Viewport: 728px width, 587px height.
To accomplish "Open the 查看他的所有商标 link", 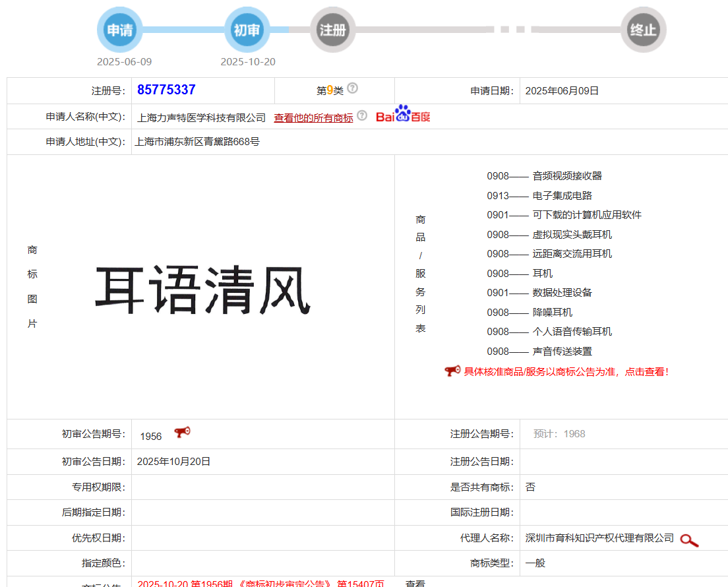I will point(313,117).
